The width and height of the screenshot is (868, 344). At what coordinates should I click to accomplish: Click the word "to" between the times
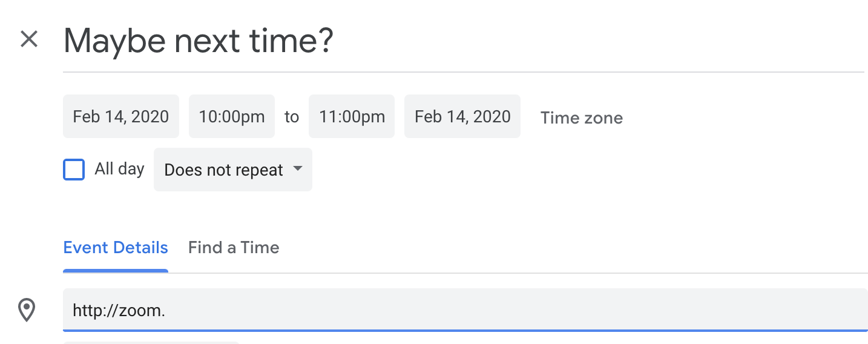tap(292, 116)
